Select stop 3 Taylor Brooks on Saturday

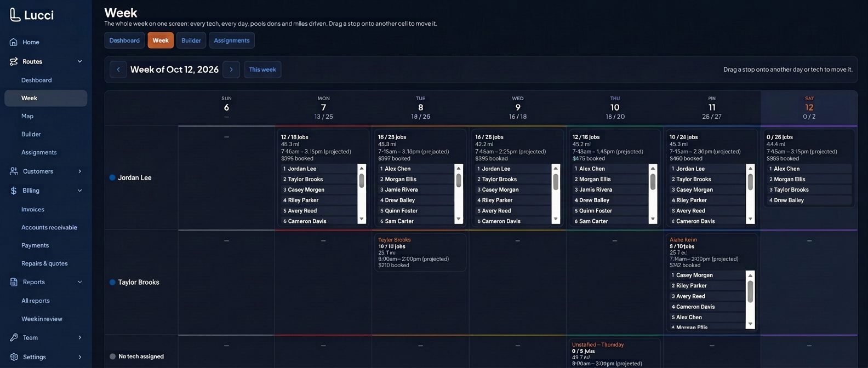click(809, 190)
